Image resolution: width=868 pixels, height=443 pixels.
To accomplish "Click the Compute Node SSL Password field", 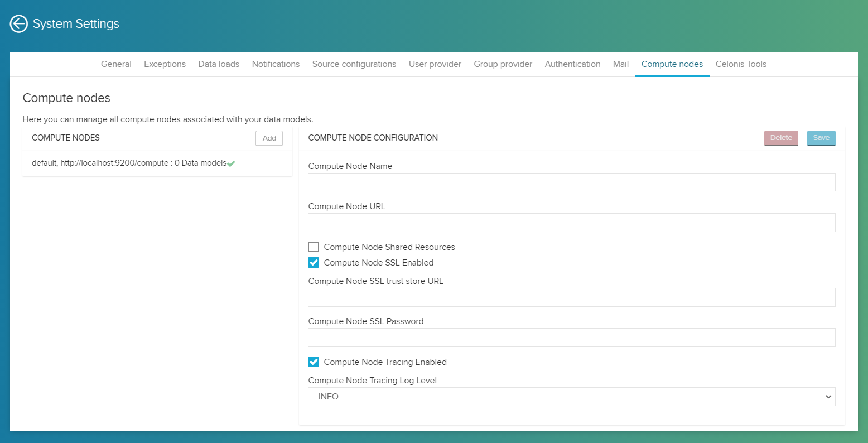I will (571, 338).
